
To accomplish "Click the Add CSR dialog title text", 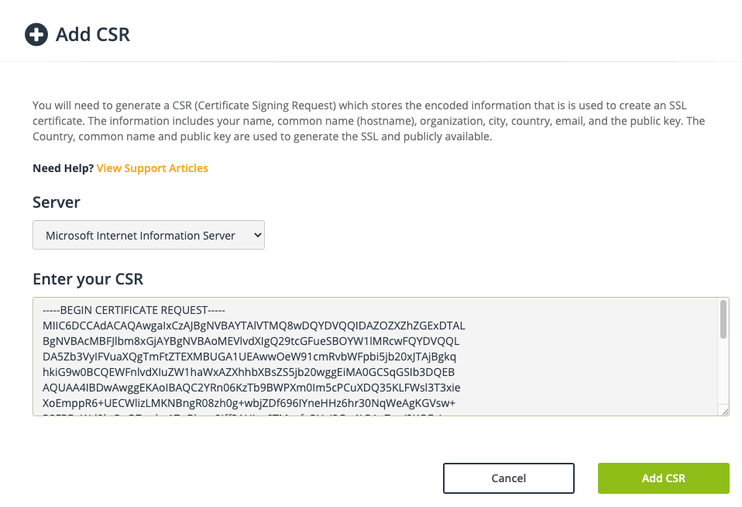I will tap(93, 35).
